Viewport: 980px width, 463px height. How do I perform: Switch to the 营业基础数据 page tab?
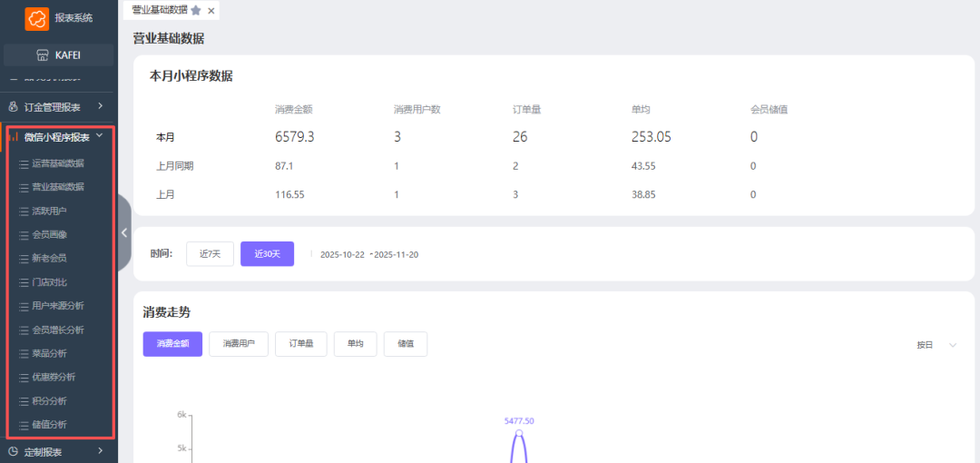coord(160,10)
